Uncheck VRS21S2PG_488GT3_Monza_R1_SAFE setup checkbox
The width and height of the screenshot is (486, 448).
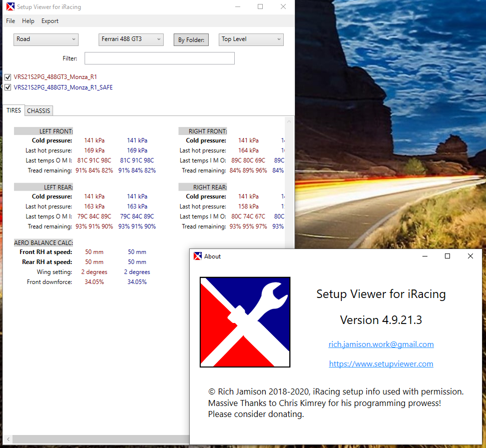click(8, 87)
